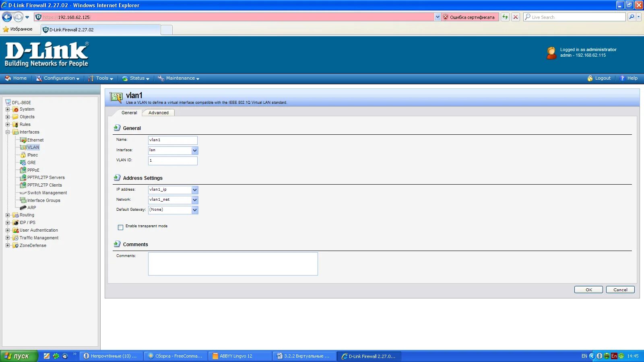Switch to Сборка - FreeCommander taskbar item

175,356
